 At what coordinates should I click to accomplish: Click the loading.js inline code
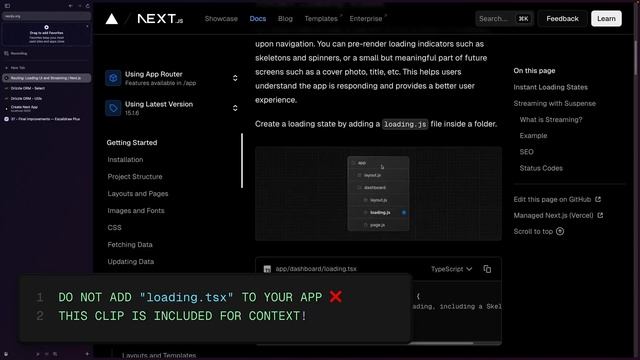click(x=405, y=124)
